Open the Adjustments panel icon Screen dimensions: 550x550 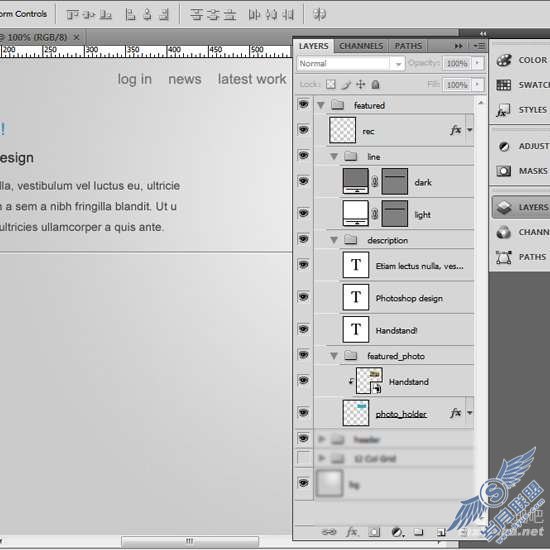click(x=504, y=146)
